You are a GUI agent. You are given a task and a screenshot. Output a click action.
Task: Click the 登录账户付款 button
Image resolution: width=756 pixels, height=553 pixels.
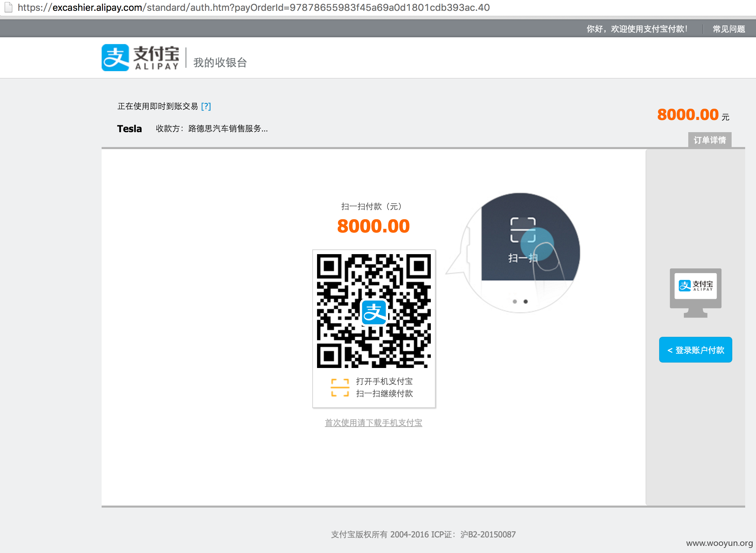point(695,350)
